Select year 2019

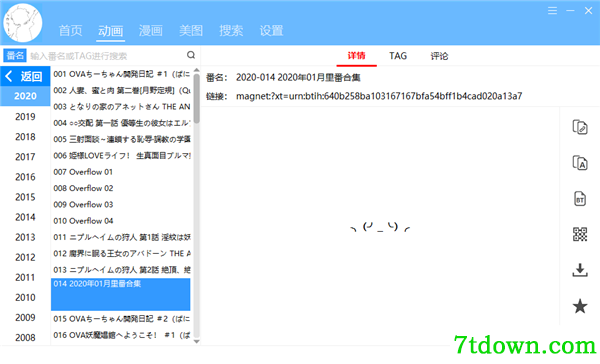pyautogui.click(x=25, y=116)
